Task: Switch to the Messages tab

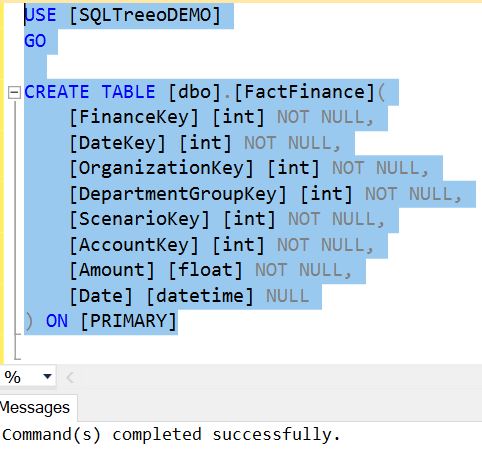Action: (35, 407)
